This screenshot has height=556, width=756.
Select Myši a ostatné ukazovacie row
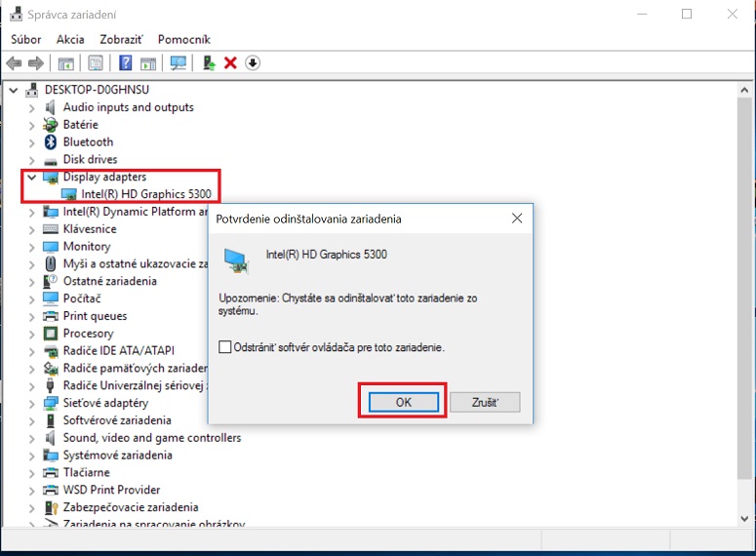click(x=136, y=263)
